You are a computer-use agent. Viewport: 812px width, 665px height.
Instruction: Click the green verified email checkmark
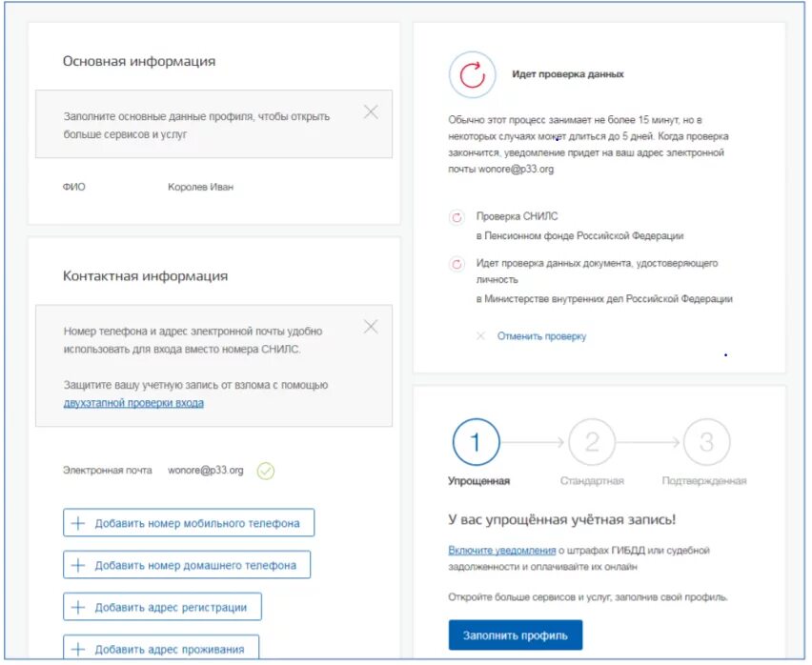(x=266, y=471)
